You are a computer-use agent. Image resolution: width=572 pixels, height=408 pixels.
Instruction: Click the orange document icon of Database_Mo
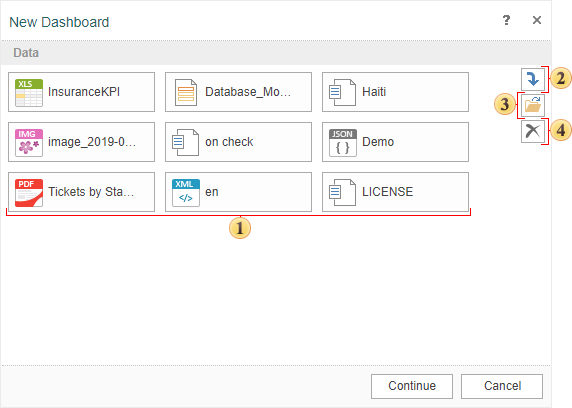(186, 93)
